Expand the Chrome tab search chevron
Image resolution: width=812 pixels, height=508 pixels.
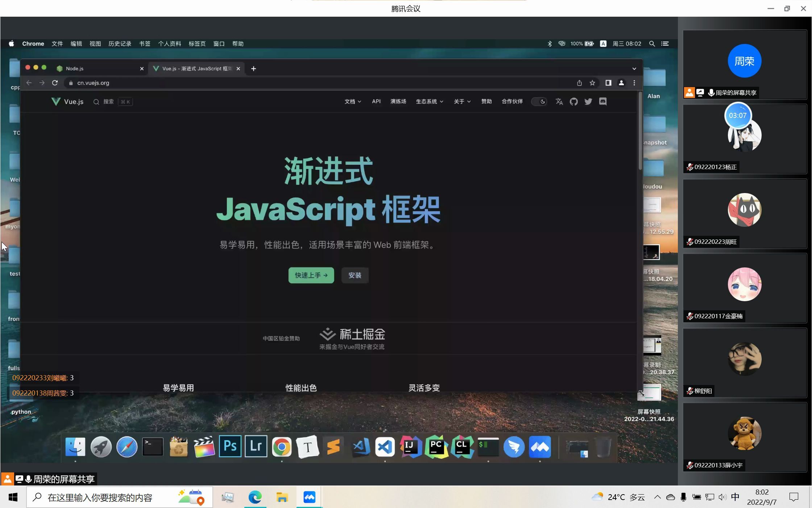[x=634, y=69]
